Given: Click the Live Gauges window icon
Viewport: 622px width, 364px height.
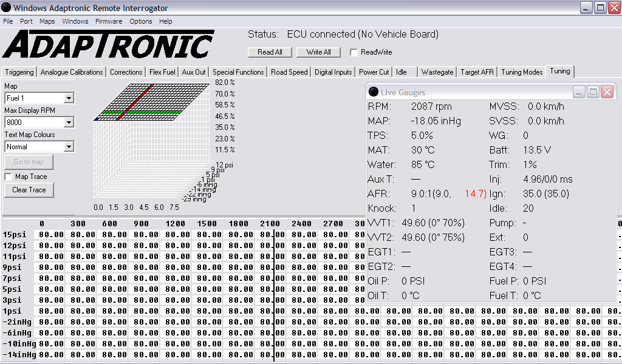Looking at the screenshot, I should pos(374,92).
